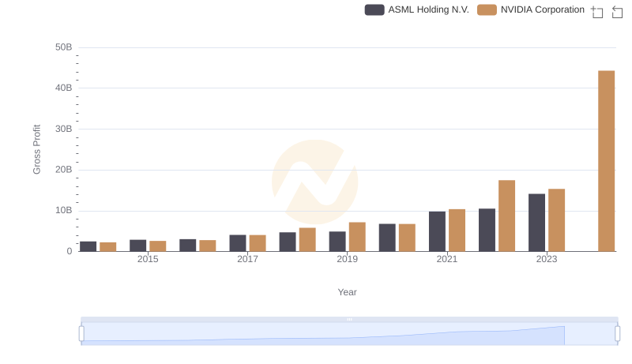Click the zoom slider top drag bar
Screen dimensions: 632x364
click(x=349, y=319)
